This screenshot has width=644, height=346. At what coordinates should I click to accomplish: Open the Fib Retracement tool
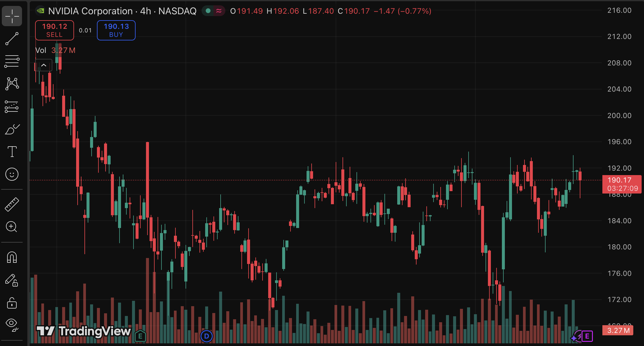(x=12, y=61)
